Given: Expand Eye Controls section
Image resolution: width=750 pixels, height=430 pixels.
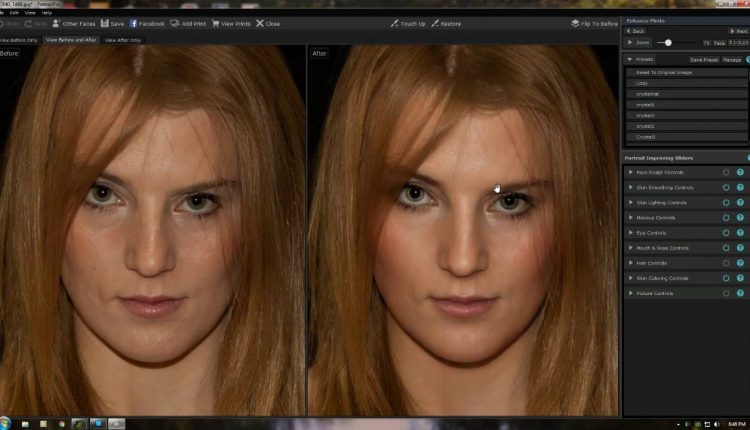Looking at the screenshot, I should pyautogui.click(x=630, y=233).
